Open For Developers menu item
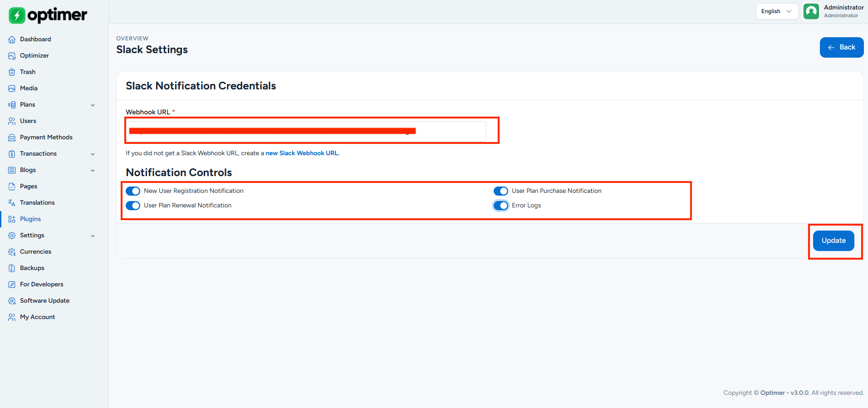The height and width of the screenshot is (408, 868). pyautogui.click(x=42, y=285)
